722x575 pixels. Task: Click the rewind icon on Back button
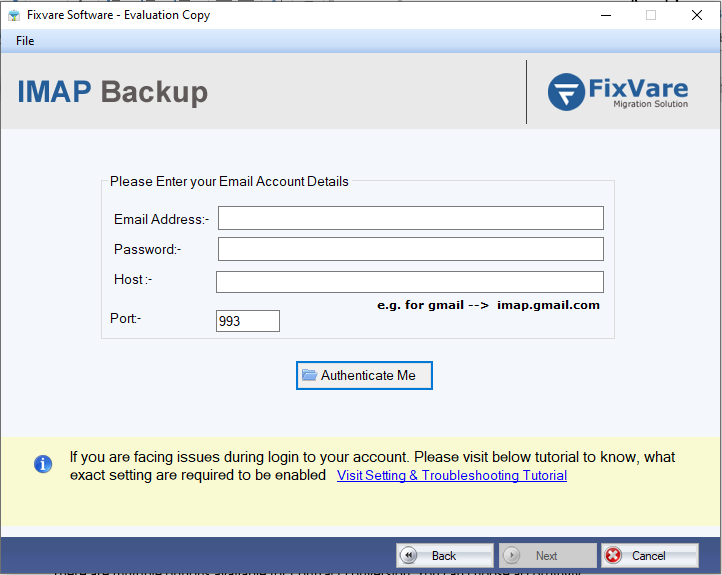(408, 556)
